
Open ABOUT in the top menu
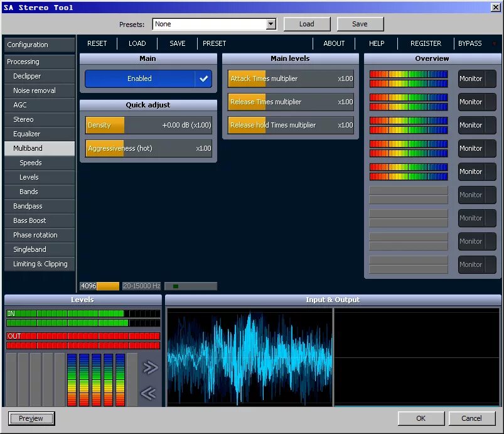click(x=334, y=43)
